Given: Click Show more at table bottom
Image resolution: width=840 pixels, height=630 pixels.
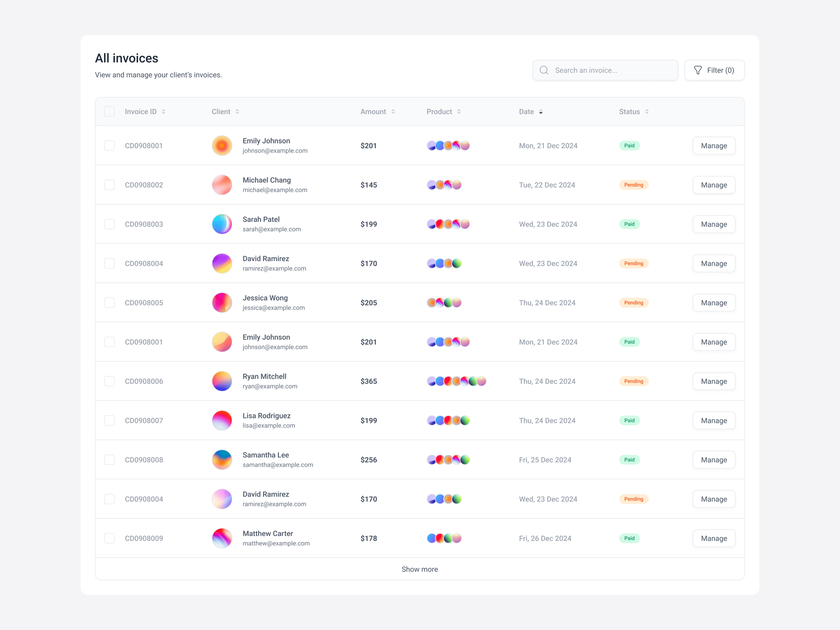Looking at the screenshot, I should point(420,569).
